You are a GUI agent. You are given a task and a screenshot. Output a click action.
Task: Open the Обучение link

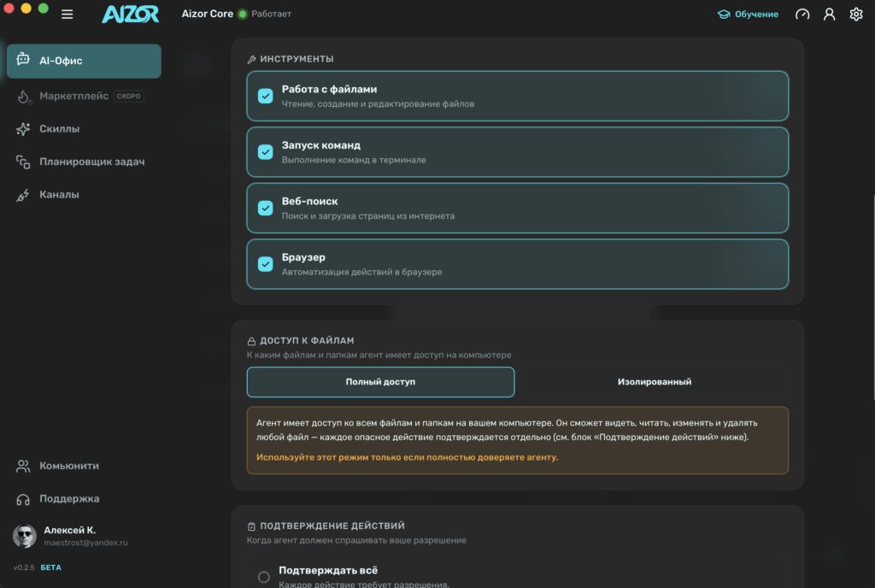pos(748,15)
